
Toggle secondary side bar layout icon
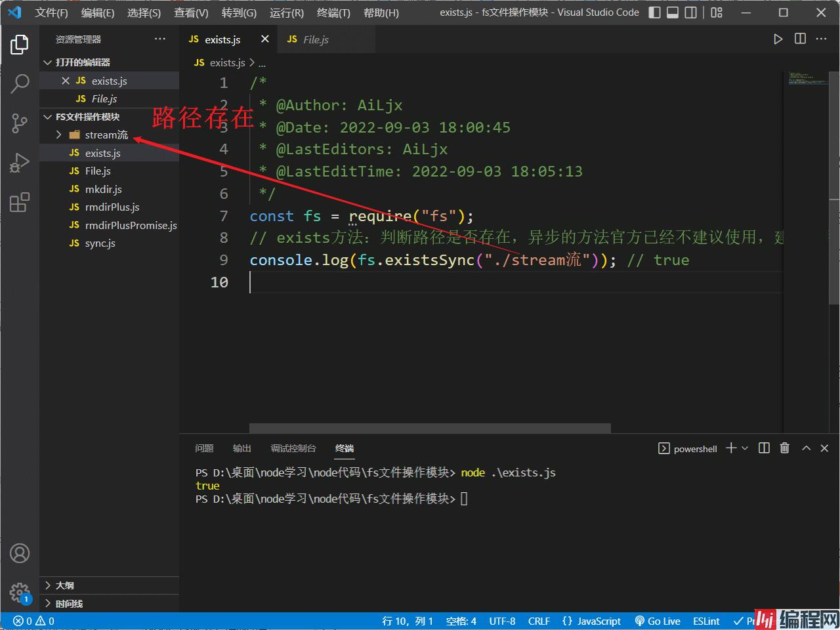(x=691, y=12)
